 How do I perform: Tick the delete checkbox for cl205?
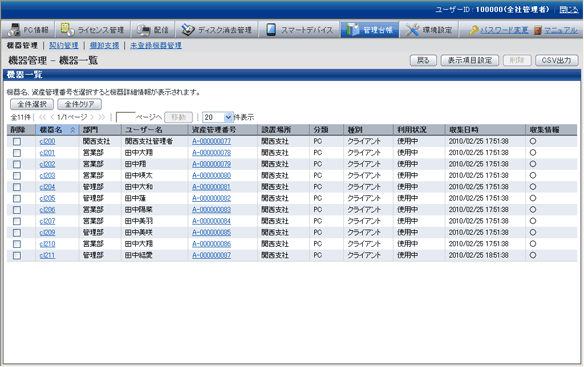pyautogui.click(x=17, y=199)
